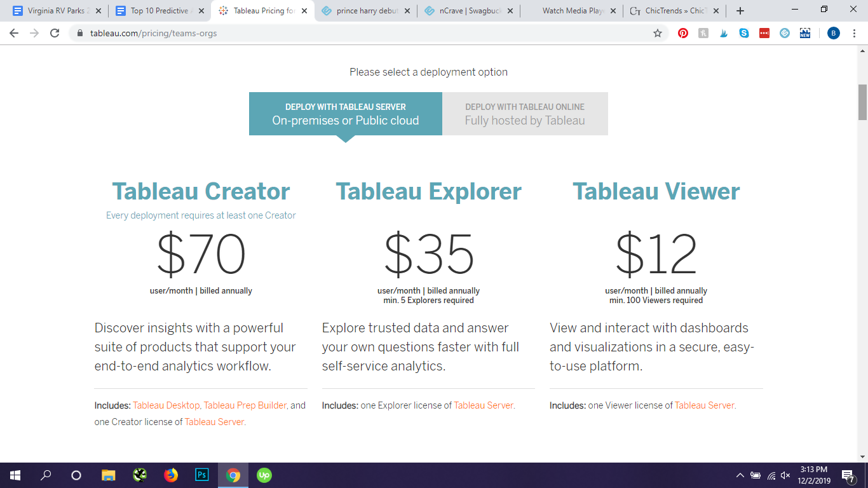Click the page vertical scrollbar thumb
The width and height of the screenshot is (868, 488).
click(x=862, y=102)
